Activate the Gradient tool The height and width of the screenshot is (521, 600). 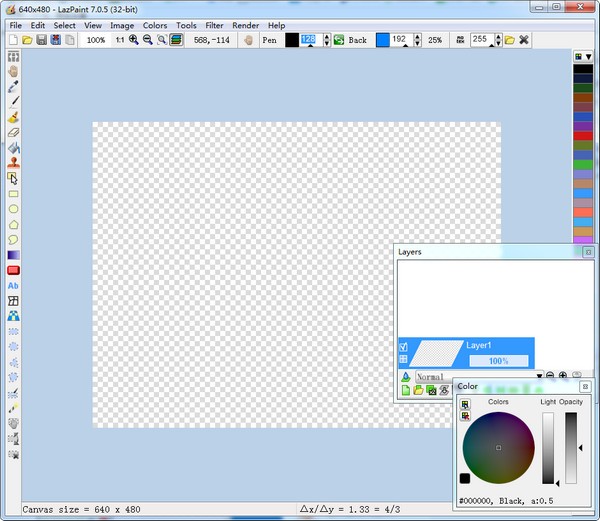(x=14, y=255)
